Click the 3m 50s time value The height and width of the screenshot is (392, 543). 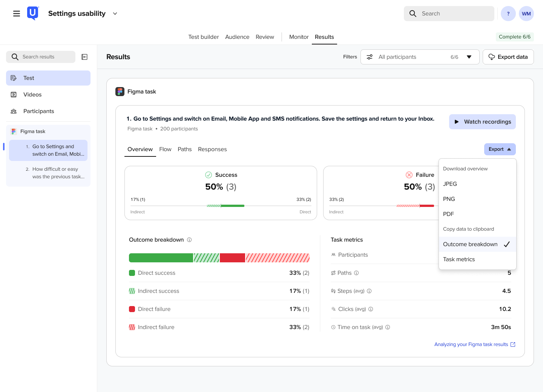[501, 327]
